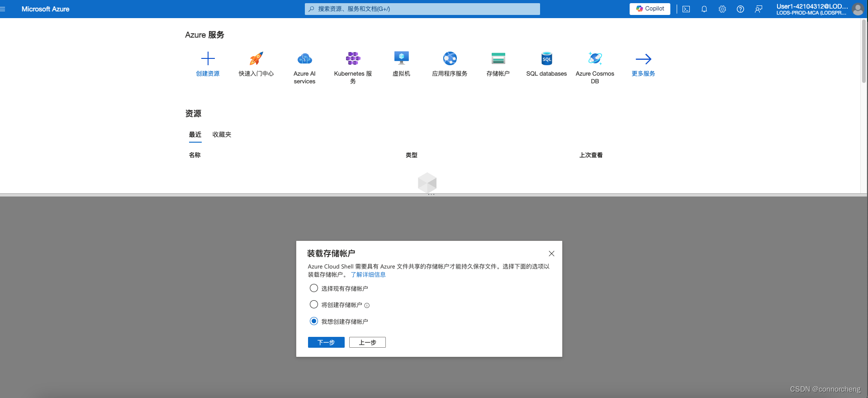Open 快速入门中心 rocket icon
Viewport: 868px width, 398px height.
tap(256, 58)
